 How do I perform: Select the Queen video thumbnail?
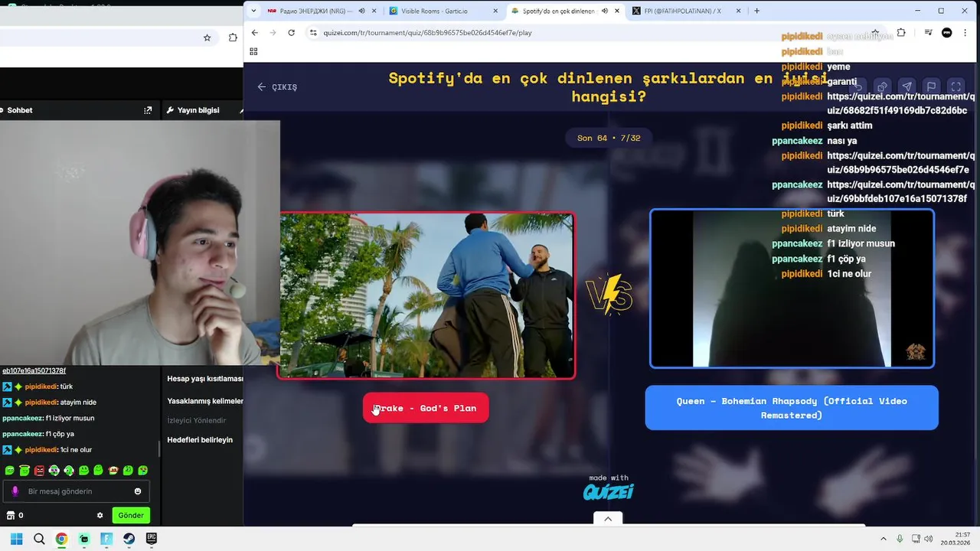point(792,289)
